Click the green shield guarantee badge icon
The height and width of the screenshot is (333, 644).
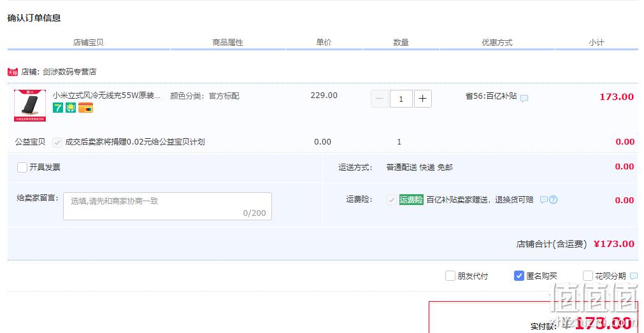point(71,108)
